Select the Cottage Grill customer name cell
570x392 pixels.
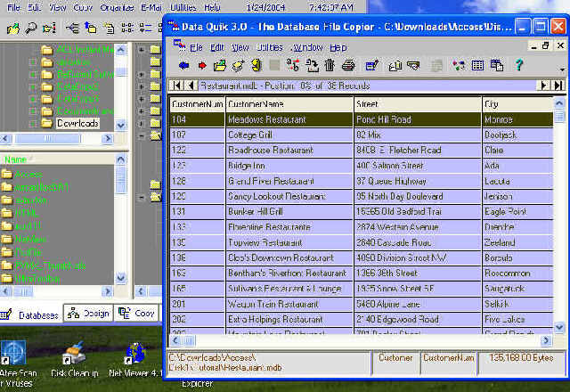click(x=289, y=135)
